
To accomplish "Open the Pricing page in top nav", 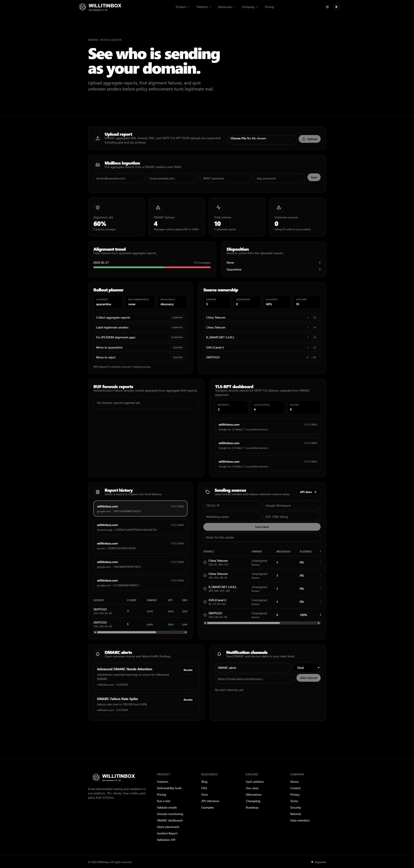I will click(x=269, y=7).
